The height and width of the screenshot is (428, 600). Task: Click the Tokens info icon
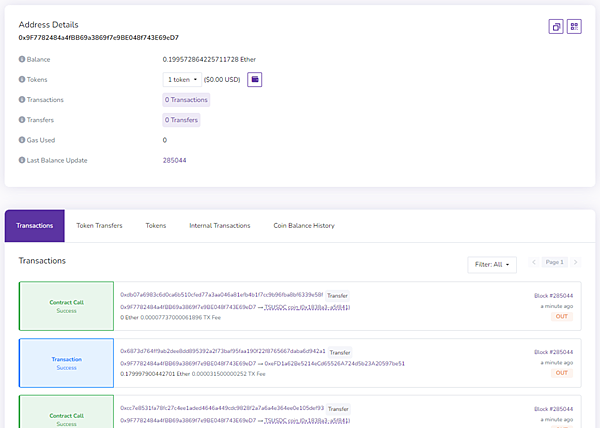[22, 80]
